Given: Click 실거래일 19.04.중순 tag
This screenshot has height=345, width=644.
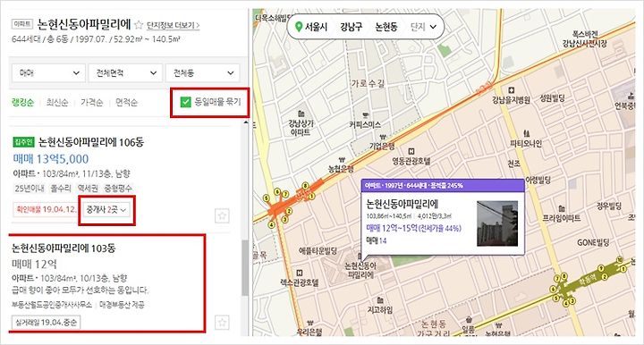Looking at the screenshot, I should pos(46,323).
